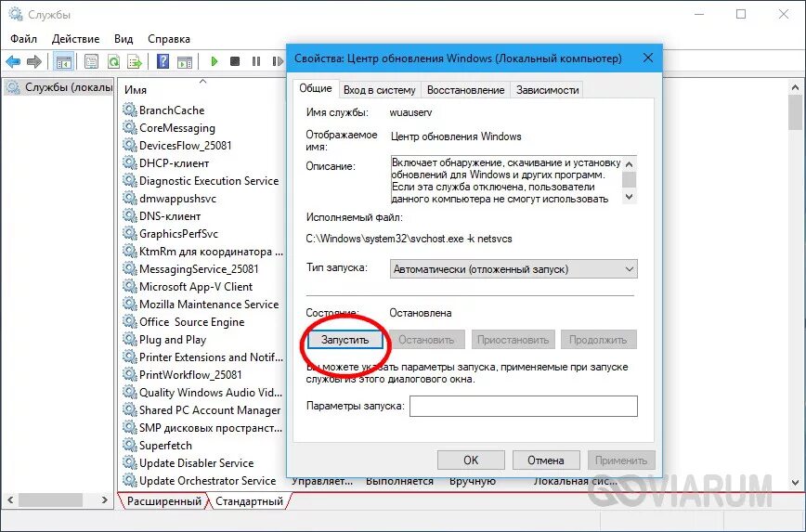Open the Справка menu
Viewport: 806px width, 532px height.
pyautogui.click(x=169, y=39)
